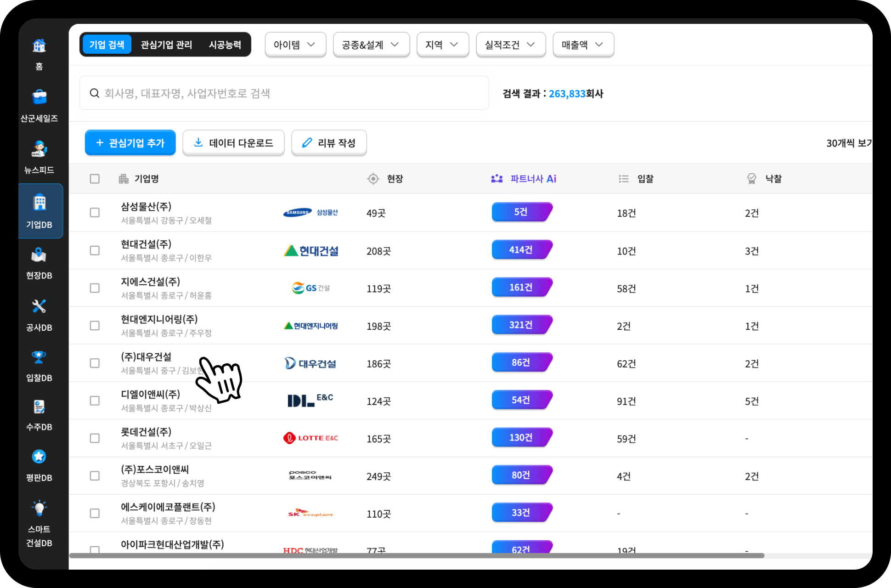This screenshot has width=891, height=588.
Task: Open the 30개씩 보기 page-size selector
Action: (849, 143)
